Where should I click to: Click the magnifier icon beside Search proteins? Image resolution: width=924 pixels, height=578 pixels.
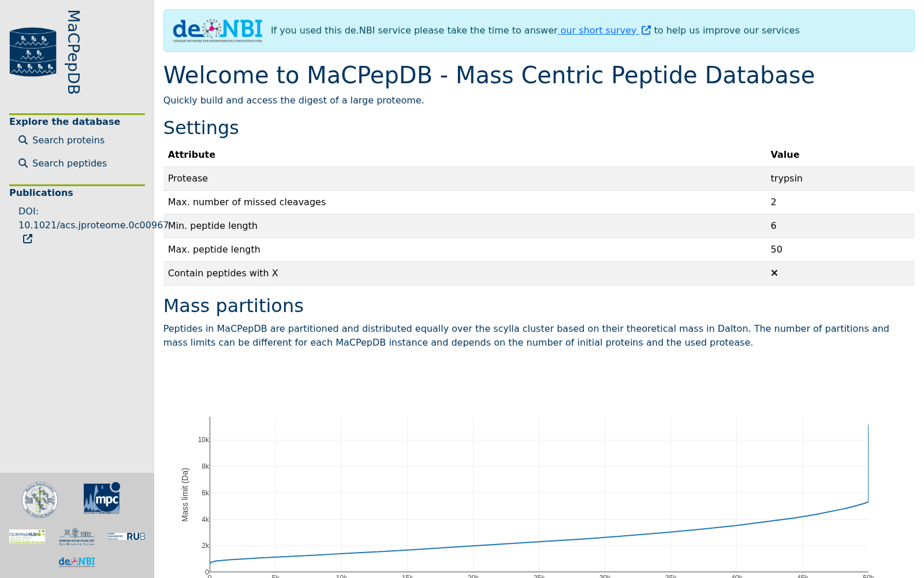point(23,140)
